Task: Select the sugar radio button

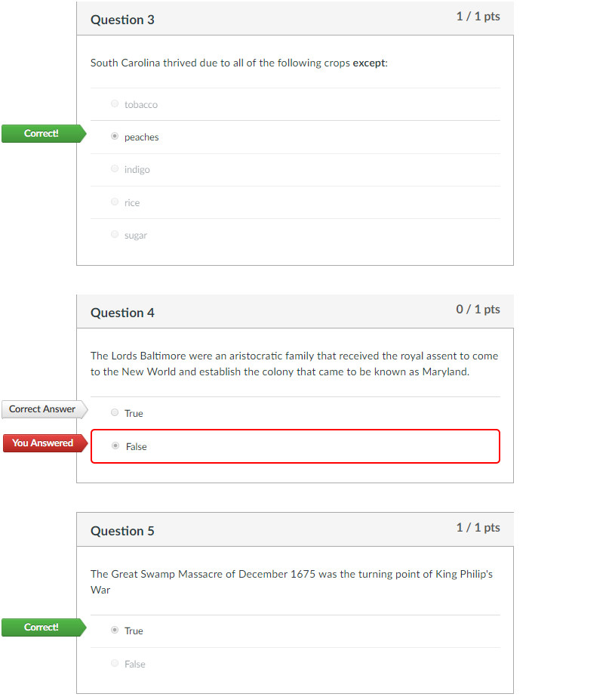Action: (x=115, y=234)
